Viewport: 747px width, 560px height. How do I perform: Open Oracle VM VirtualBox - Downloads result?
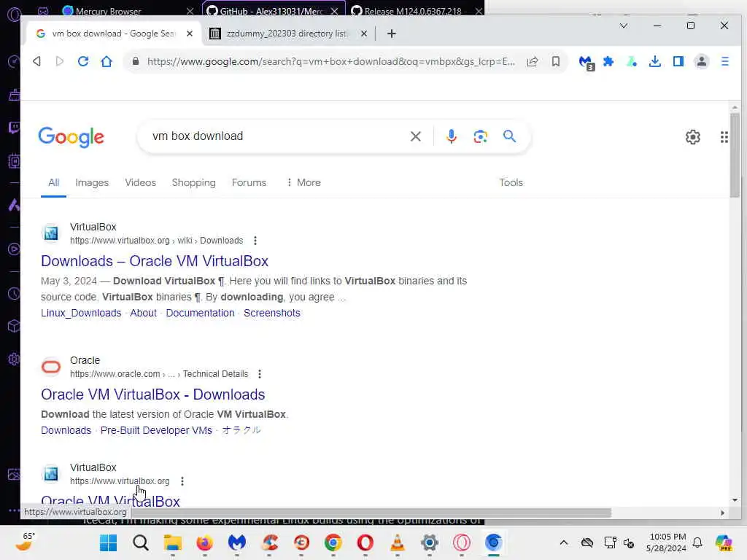[153, 394]
